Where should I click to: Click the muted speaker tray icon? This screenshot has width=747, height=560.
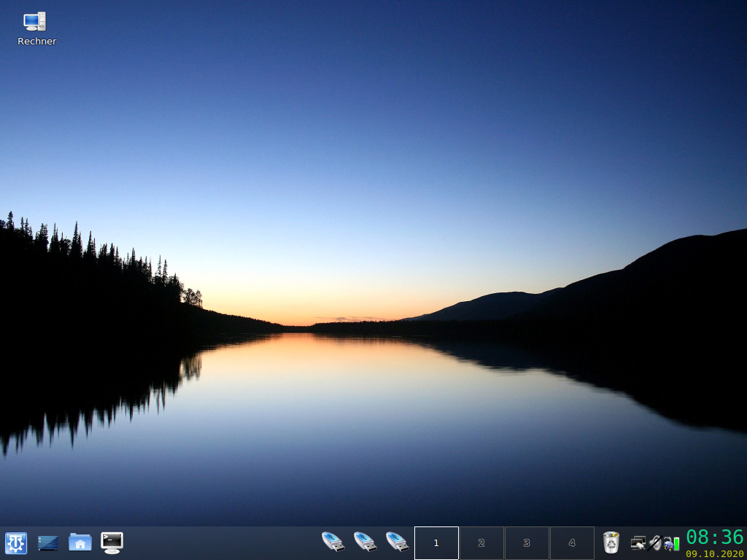655,542
